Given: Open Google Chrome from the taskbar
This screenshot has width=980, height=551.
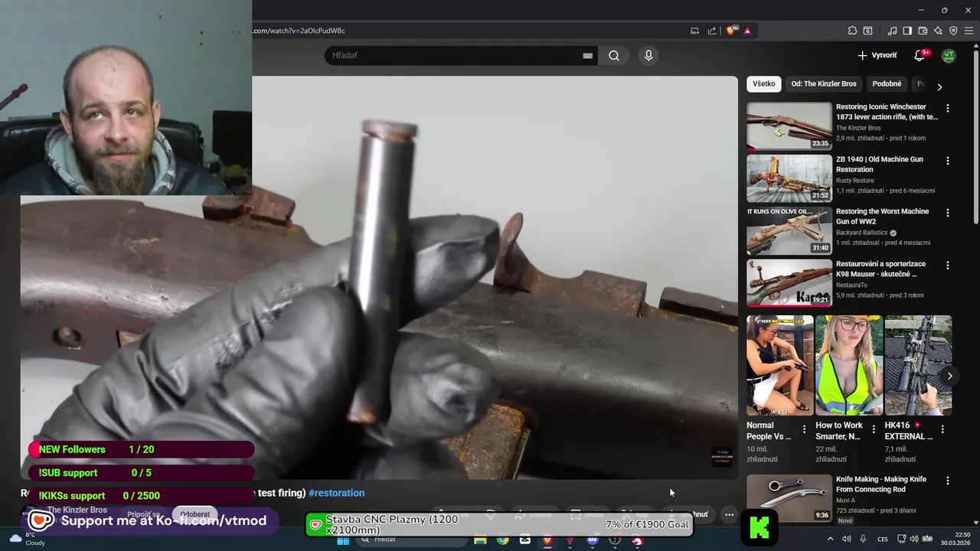Looking at the screenshot, I should [502, 540].
